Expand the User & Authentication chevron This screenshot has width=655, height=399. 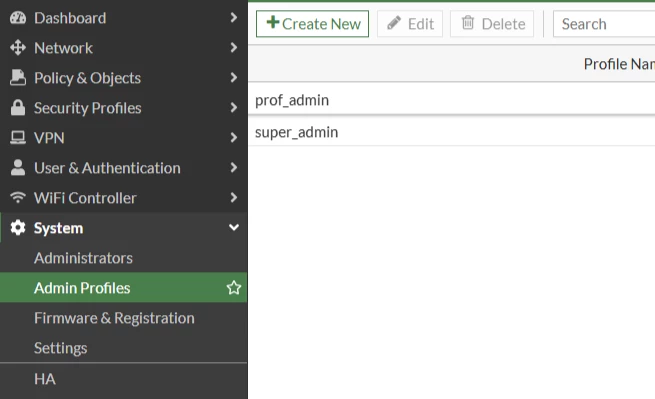click(234, 168)
